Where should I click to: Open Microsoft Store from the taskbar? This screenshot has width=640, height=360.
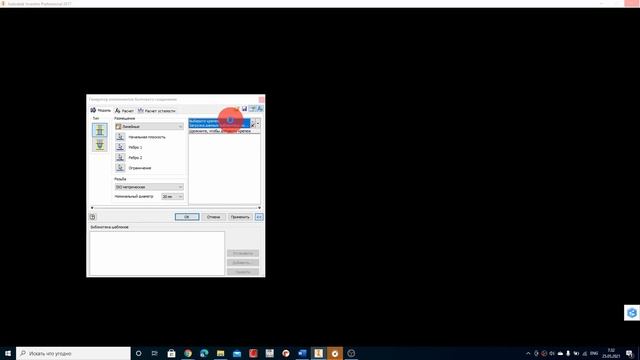pos(171,353)
